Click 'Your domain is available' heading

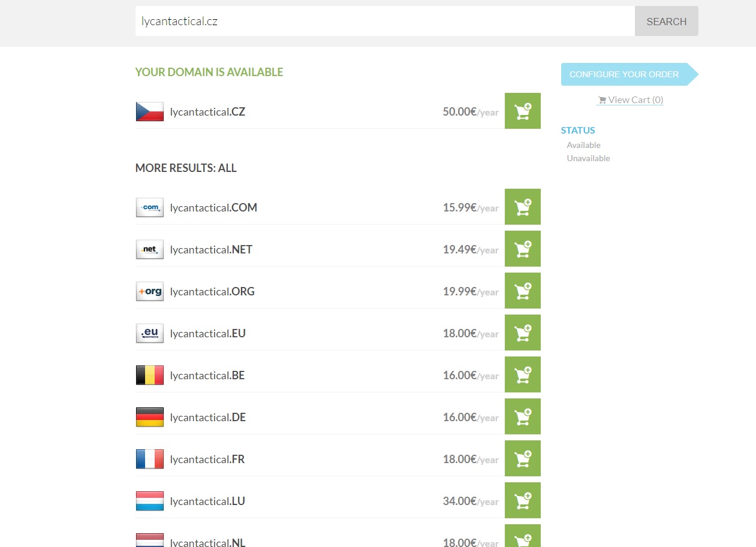pyautogui.click(x=209, y=72)
